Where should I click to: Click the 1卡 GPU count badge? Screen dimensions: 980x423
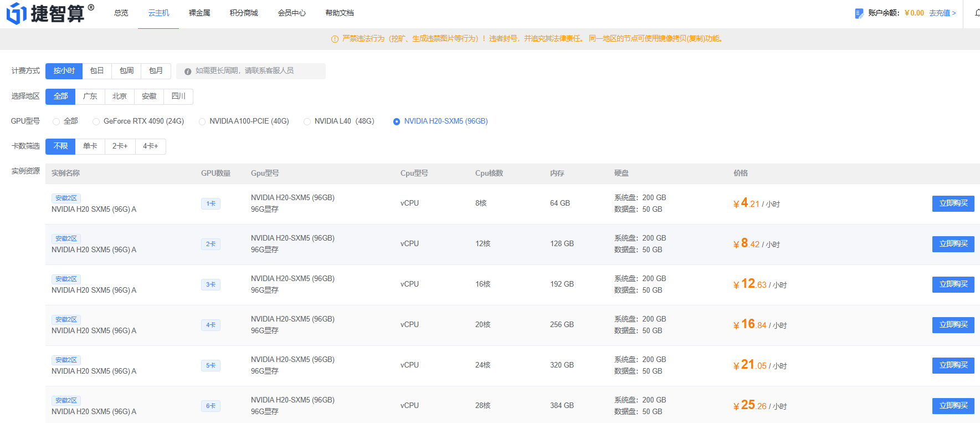point(211,204)
